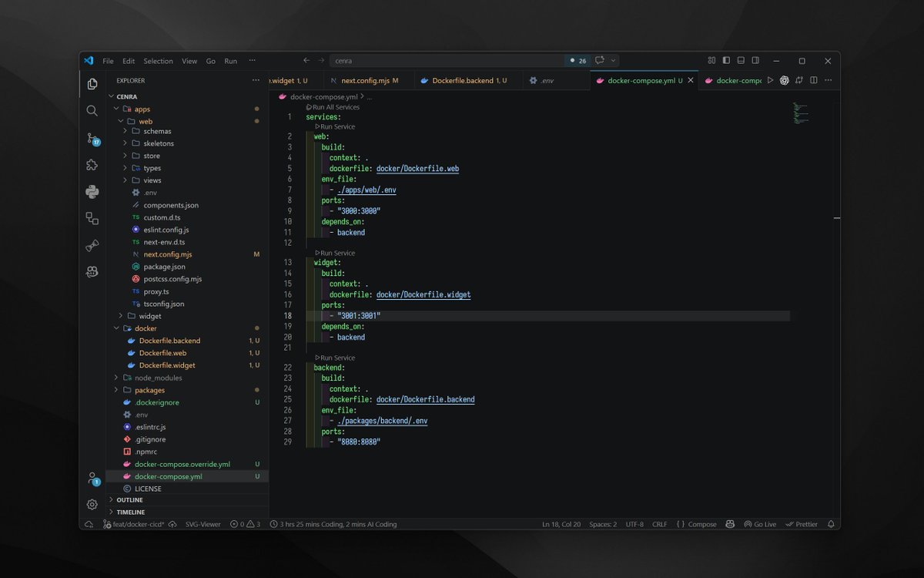Open the Manage gear menu
The image size is (924, 578).
[x=92, y=504]
